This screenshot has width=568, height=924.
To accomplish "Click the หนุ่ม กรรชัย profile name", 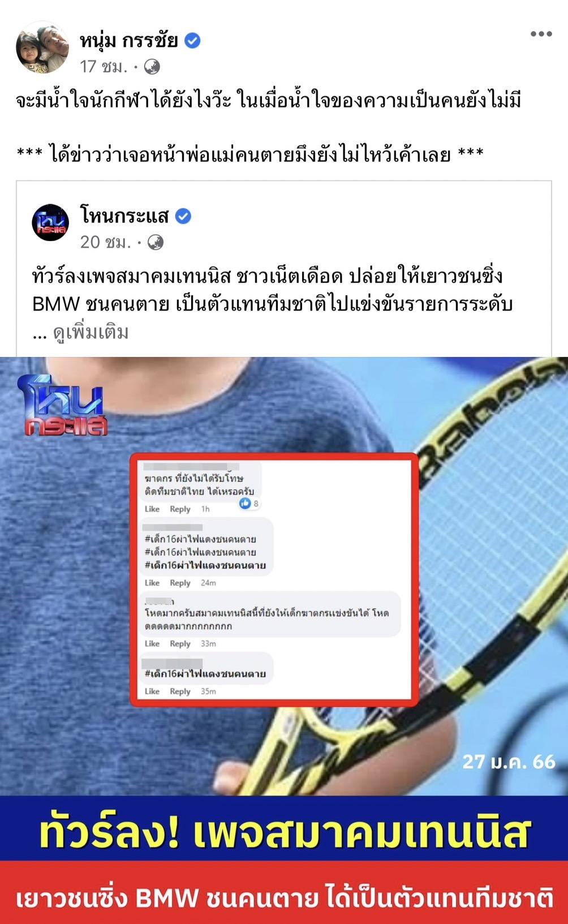I will pyautogui.click(x=129, y=40).
